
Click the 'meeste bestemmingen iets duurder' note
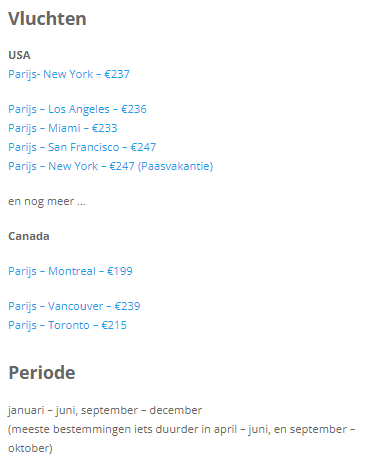point(103,429)
